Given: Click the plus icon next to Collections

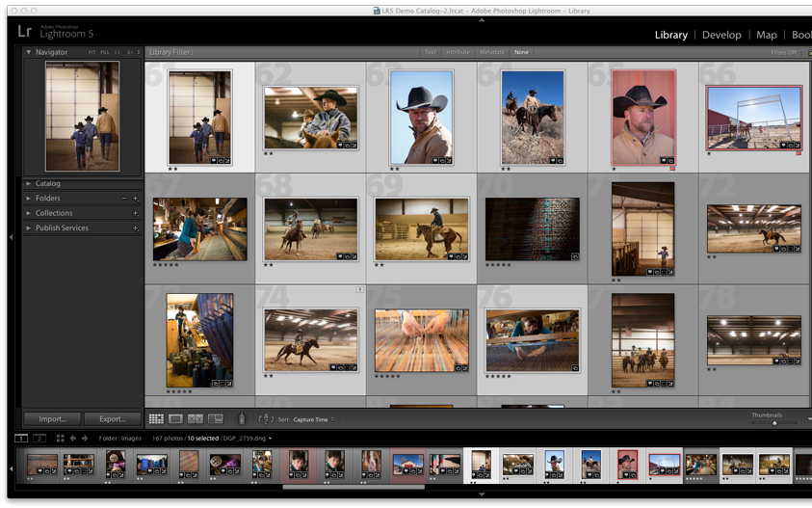Looking at the screenshot, I should click(x=136, y=213).
